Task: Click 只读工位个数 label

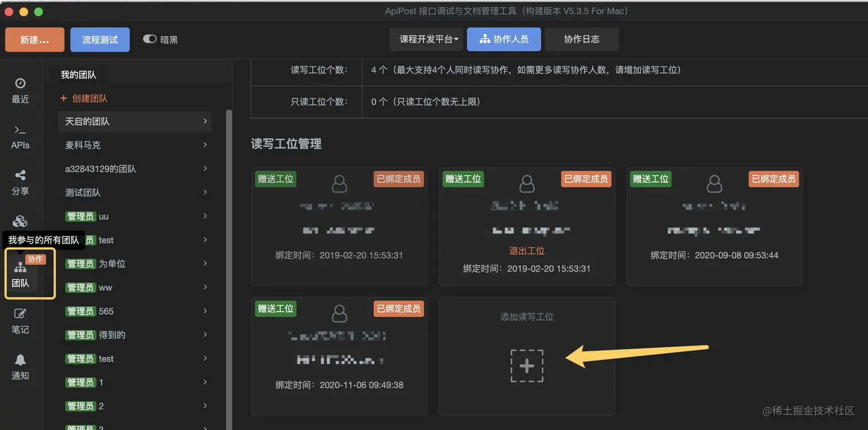Action: point(318,102)
